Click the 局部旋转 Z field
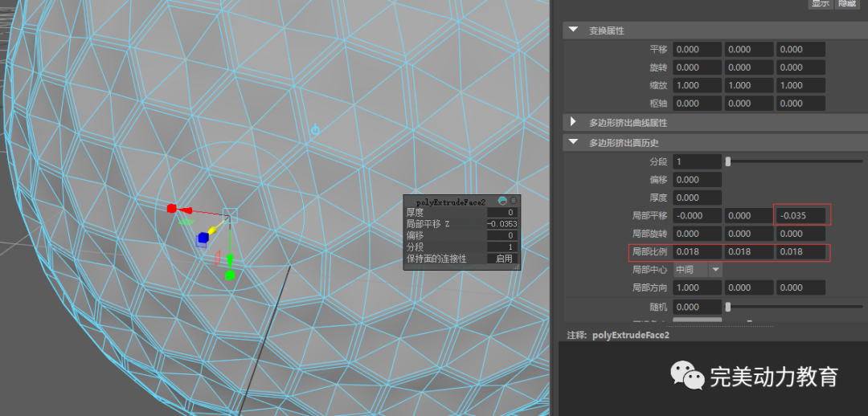 (x=800, y=234)
